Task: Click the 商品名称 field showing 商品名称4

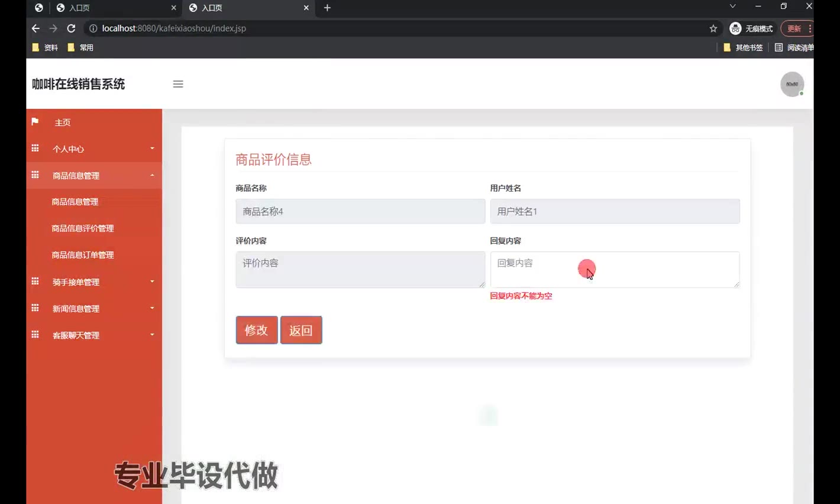Action: tap(360, 211)
